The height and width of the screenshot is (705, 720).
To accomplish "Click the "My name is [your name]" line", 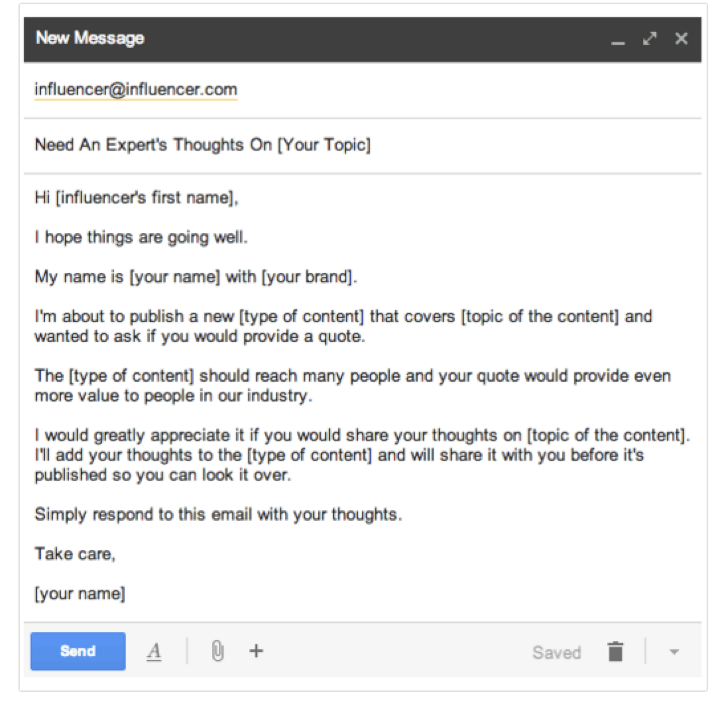I will [x=196, y=277].
